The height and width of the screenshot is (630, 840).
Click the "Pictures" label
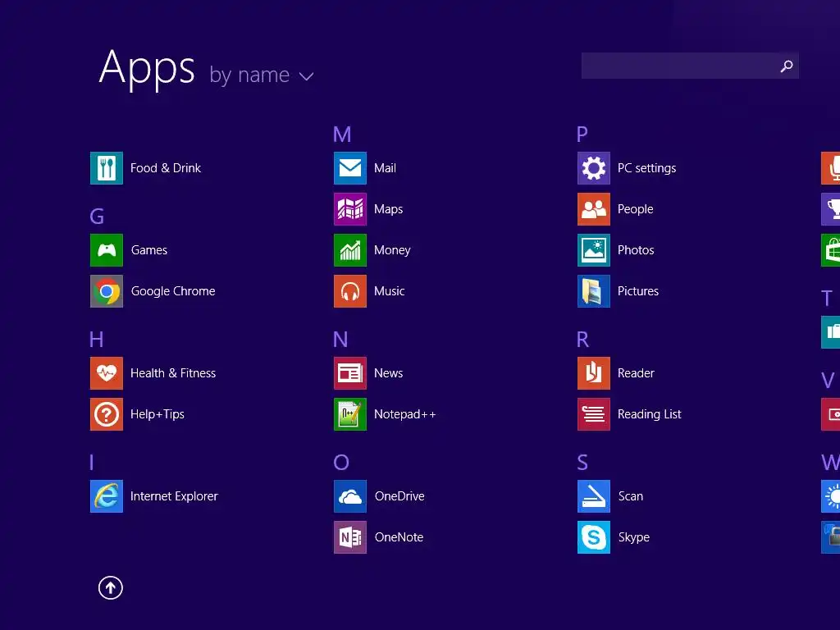point(638,291)
